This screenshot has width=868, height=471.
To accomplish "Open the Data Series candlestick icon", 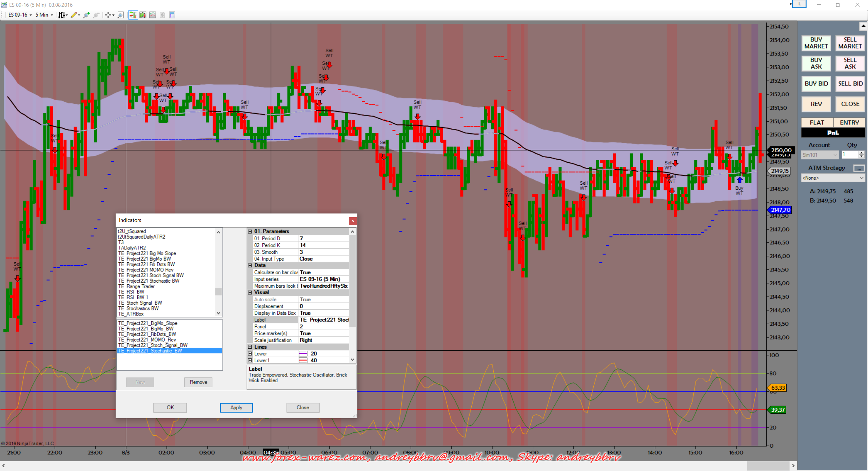I will point(143,15).
